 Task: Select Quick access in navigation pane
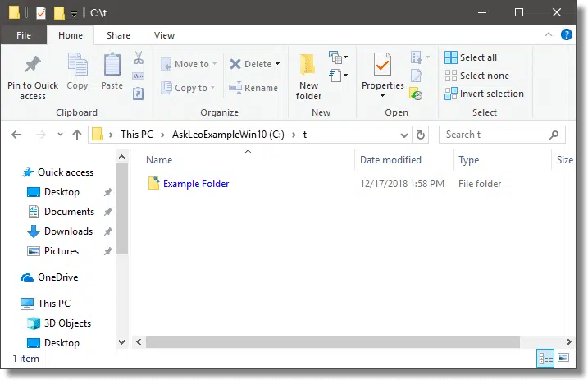tap(57, 172)
